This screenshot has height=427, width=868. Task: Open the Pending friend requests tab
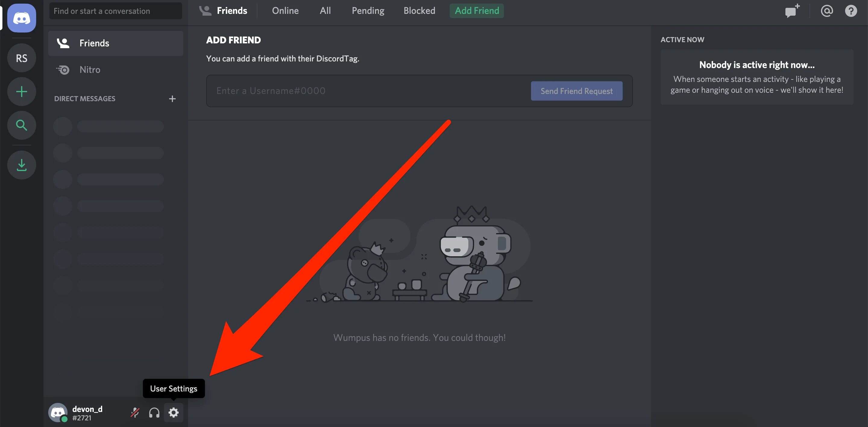point(368,11)
